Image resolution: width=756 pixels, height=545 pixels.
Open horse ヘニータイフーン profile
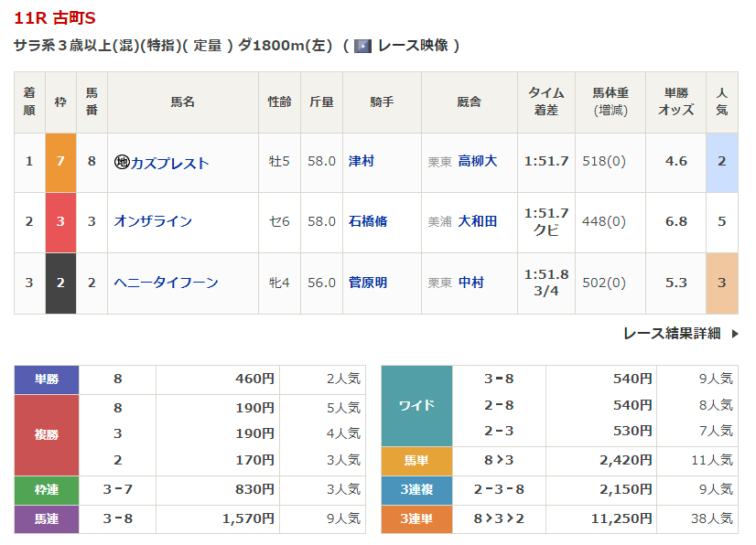point(166,283)
